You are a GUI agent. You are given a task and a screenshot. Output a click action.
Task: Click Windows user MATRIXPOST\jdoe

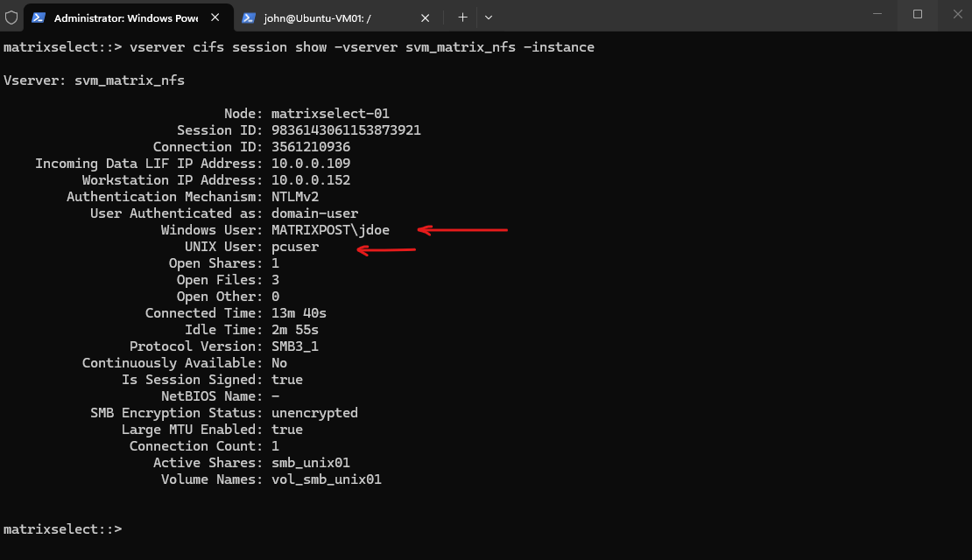[330, 230]
